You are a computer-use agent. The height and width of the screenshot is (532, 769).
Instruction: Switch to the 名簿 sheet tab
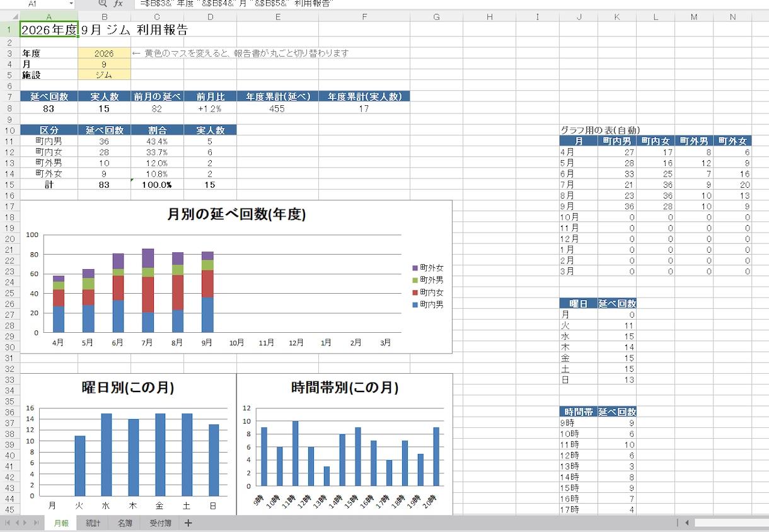pos(125,523)
